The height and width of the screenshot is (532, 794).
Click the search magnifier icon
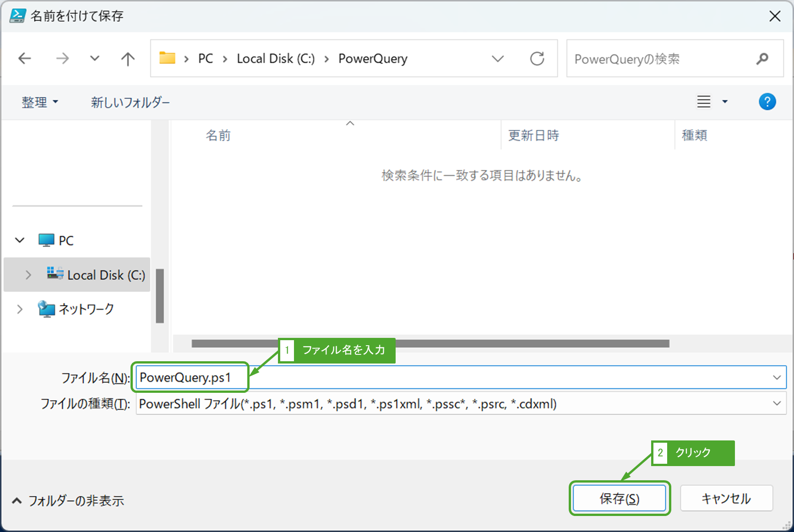tap(762, 59)
